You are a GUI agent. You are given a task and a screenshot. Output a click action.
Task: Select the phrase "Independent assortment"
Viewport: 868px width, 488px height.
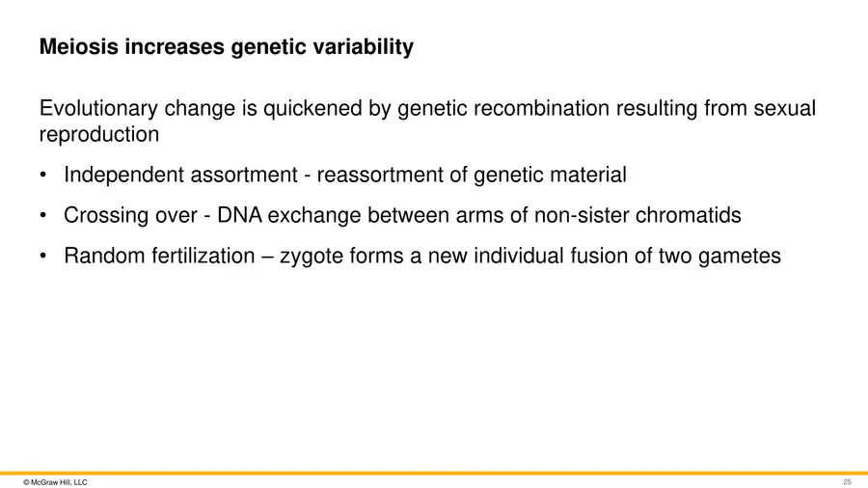click(180, 175)
